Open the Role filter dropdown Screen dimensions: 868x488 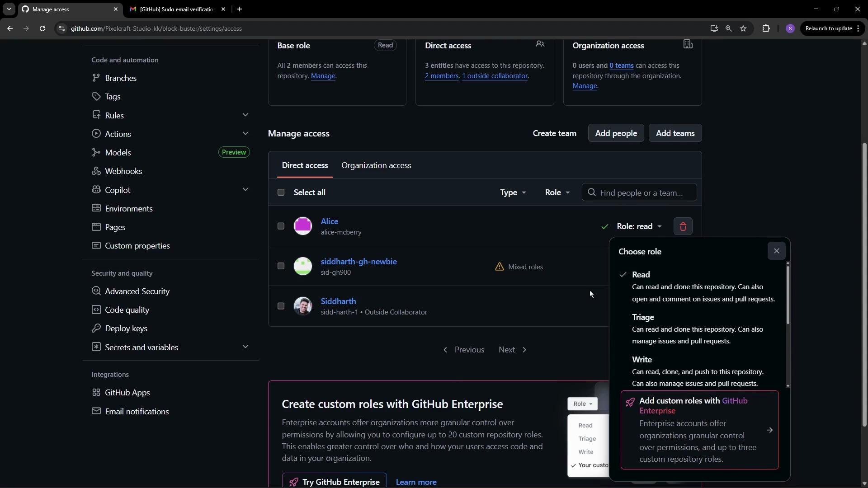point(557,192)
